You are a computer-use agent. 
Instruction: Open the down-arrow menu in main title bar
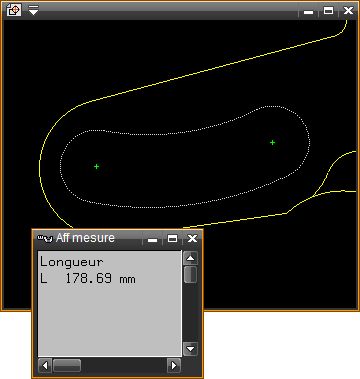33,10
